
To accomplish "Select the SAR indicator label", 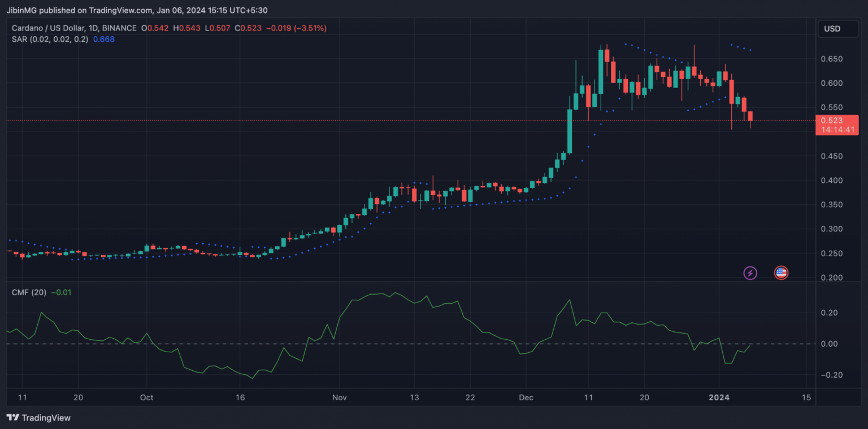I will coord(50,39).
